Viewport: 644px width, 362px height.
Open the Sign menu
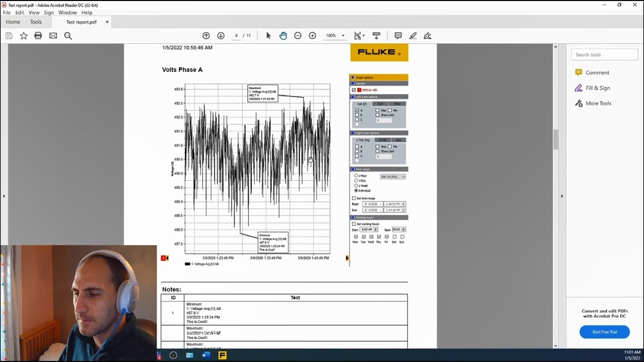click(x=49, y=13)
